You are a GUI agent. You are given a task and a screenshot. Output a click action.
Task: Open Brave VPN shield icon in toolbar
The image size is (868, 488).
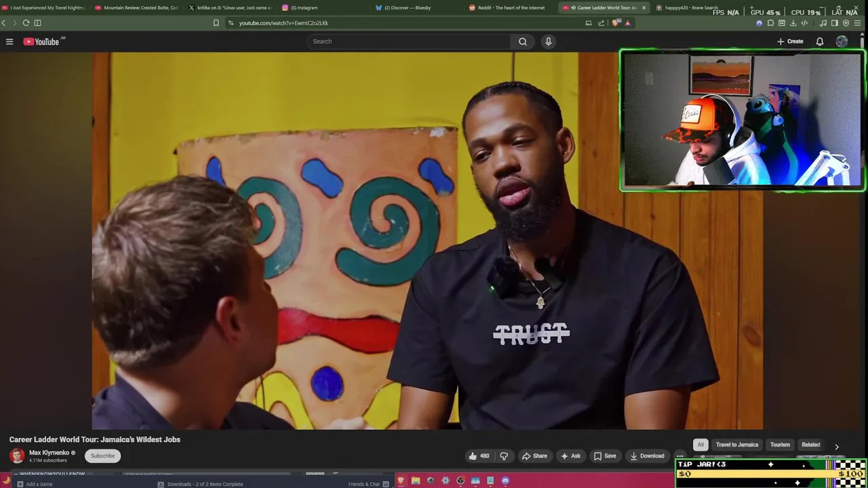click(846, 23)
